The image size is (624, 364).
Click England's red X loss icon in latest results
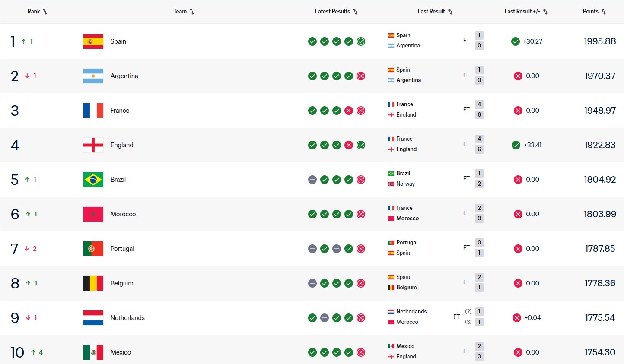click(x=349, y=145)
